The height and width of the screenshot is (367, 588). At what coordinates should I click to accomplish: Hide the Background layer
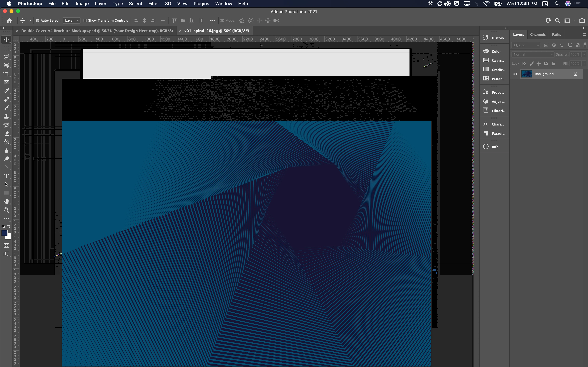[515, 74]
